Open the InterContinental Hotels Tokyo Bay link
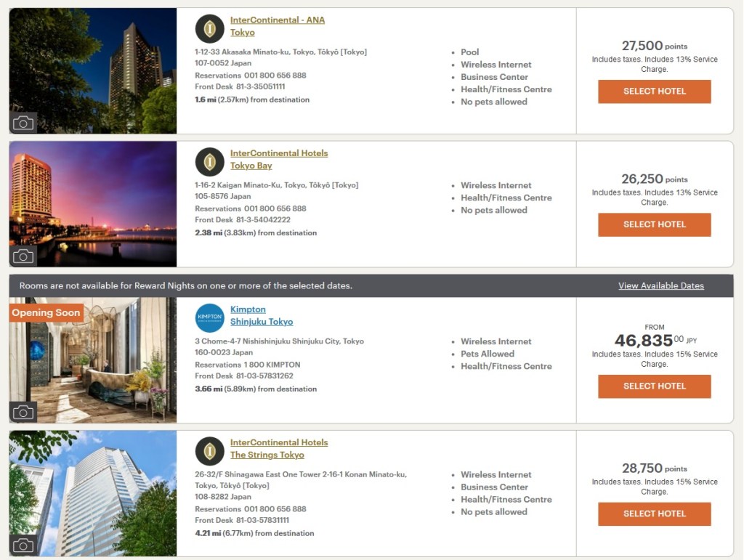 click(278, 153)
